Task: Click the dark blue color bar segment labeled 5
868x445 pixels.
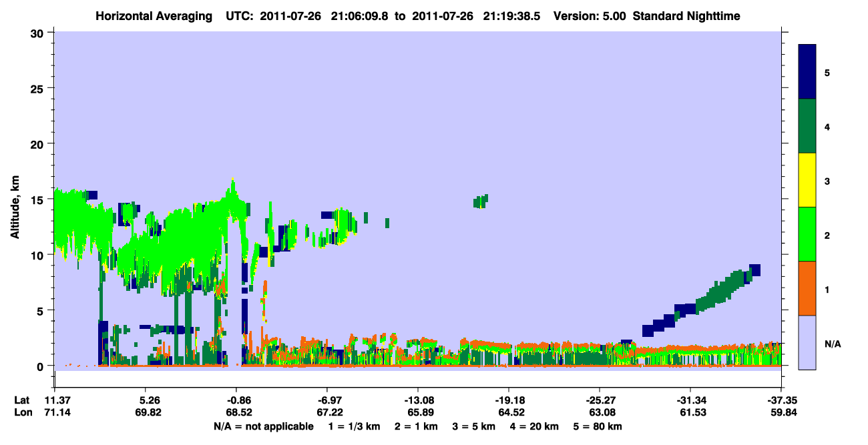Action: tap(807, 72)
